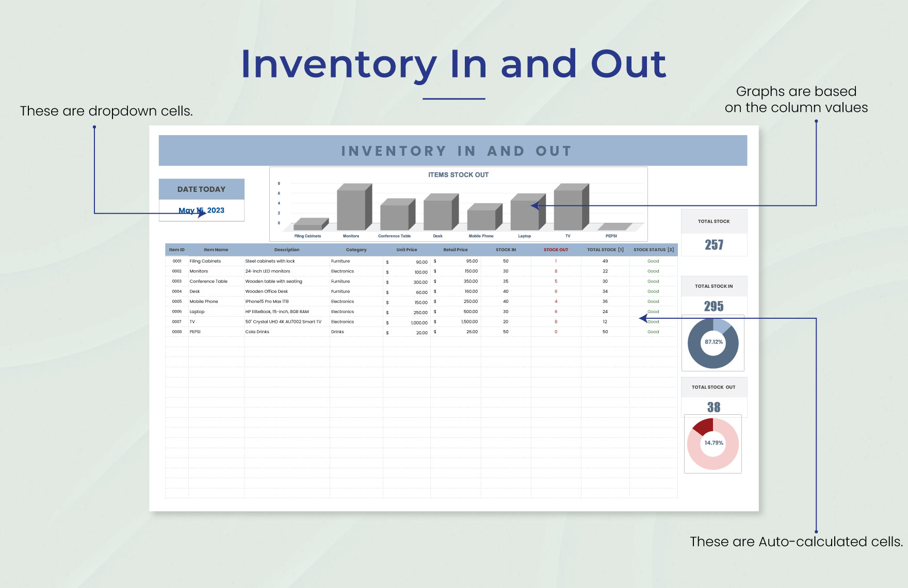Open the Category dropdown for Filing Cabinets
Viewport: 908px width, 588px height.
point(356,261)
